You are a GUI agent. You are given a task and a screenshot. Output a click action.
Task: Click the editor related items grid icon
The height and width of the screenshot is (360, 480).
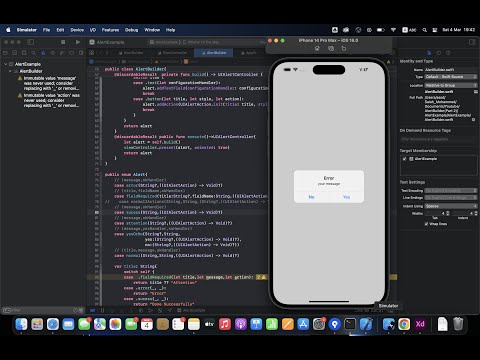[x=91, y=53]
